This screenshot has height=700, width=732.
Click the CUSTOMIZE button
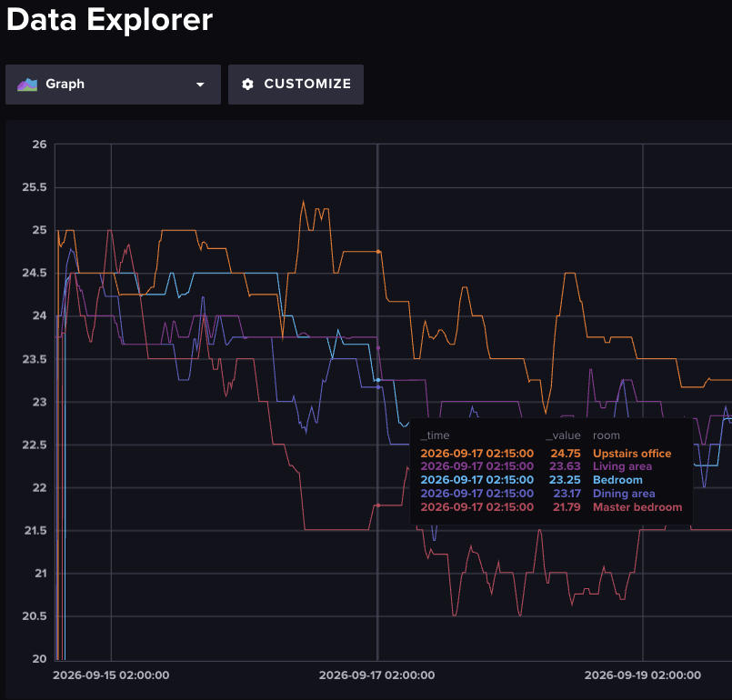(296, 85)
